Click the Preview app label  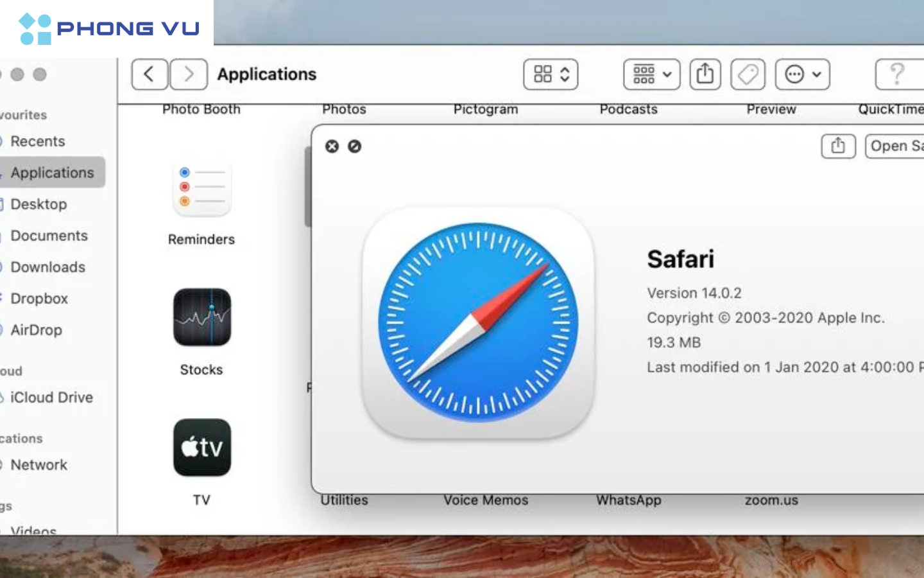pyautogui.click(x=771, y=109)
